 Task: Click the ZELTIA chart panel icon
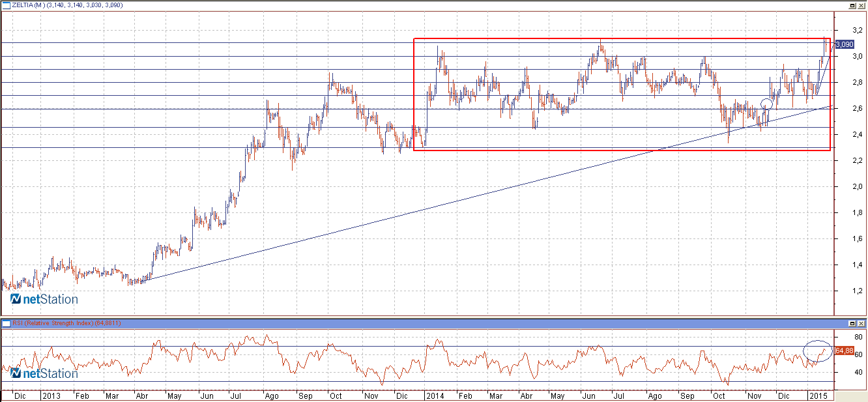pyautogui.click(x=6, y=5)
